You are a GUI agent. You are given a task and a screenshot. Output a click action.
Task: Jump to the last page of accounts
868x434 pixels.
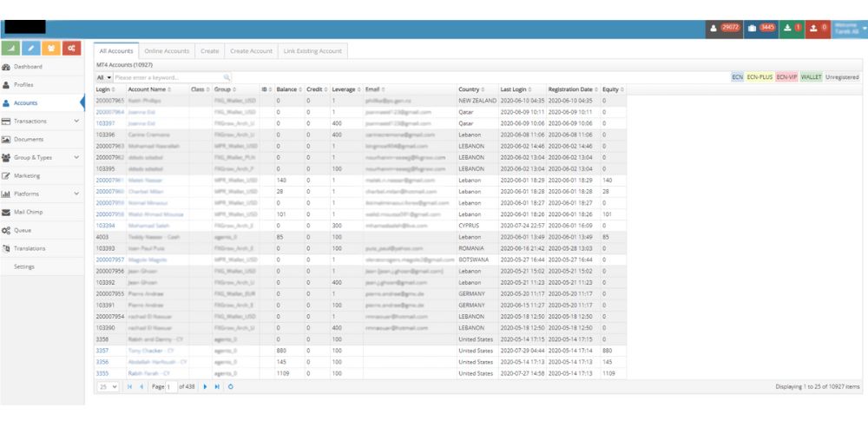217,386
